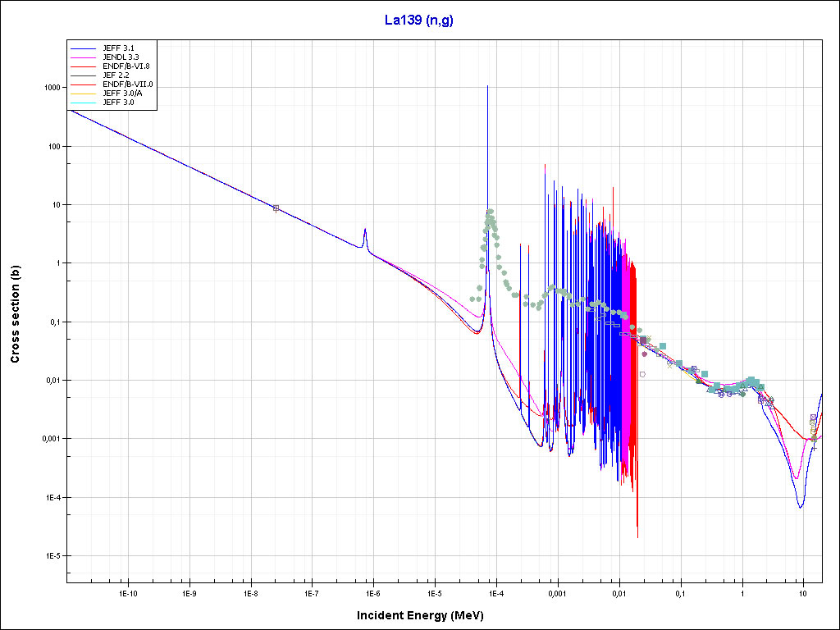This screenshot has width=840, height=630.
Task: Click the square data marker near 1E-8
Action: click(x=276, y=208)
